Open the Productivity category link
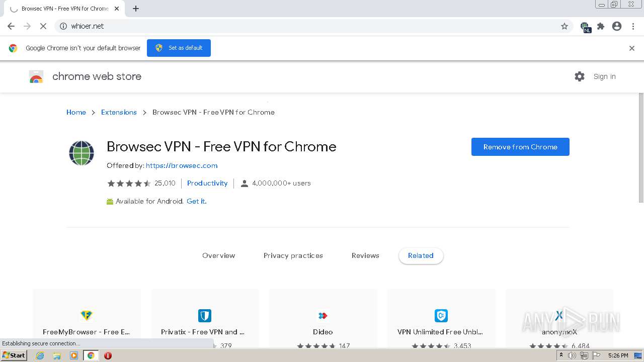This screenshot has width=644, height=362. (207, 183)
